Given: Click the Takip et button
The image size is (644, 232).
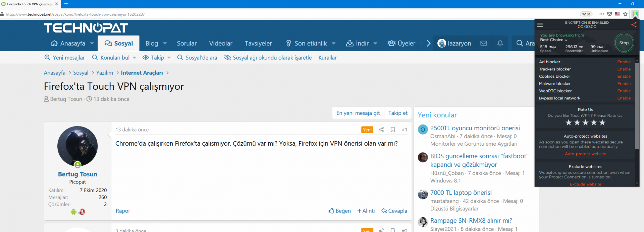Looking at the screenshot, I should point(398,113).
